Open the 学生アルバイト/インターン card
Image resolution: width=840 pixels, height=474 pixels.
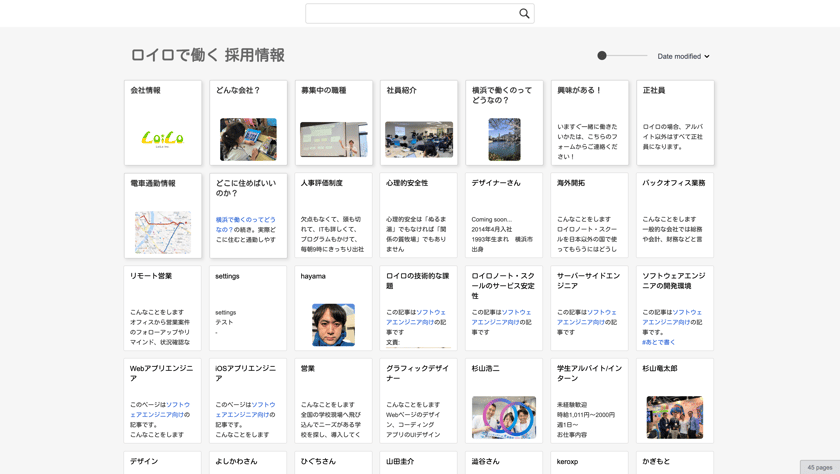pyautogui.click(x=590, y=401)
